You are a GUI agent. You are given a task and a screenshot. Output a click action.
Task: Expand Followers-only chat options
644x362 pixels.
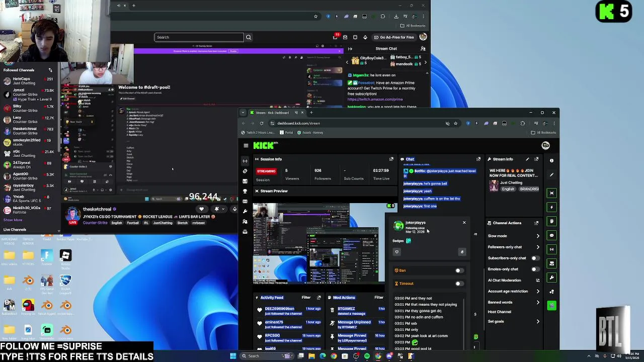(x=538, y=247)
